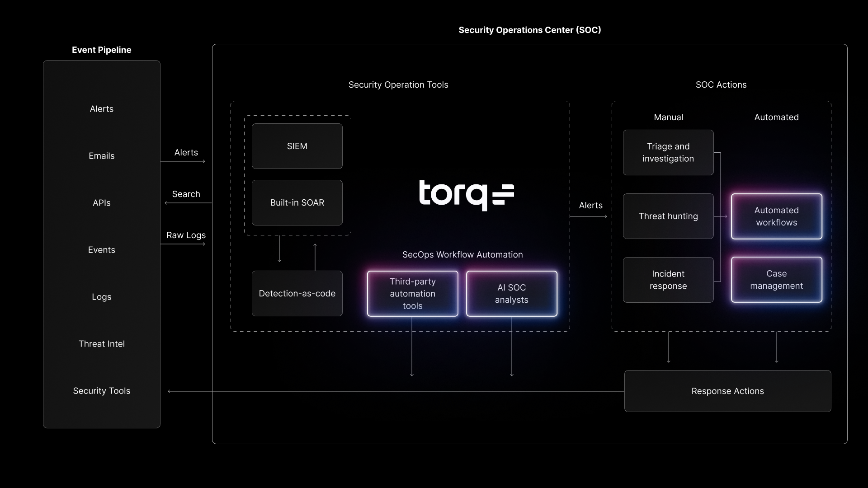Open the AI SOC analysts element
This screenshot has height=488, width=868.
point(511,293)
